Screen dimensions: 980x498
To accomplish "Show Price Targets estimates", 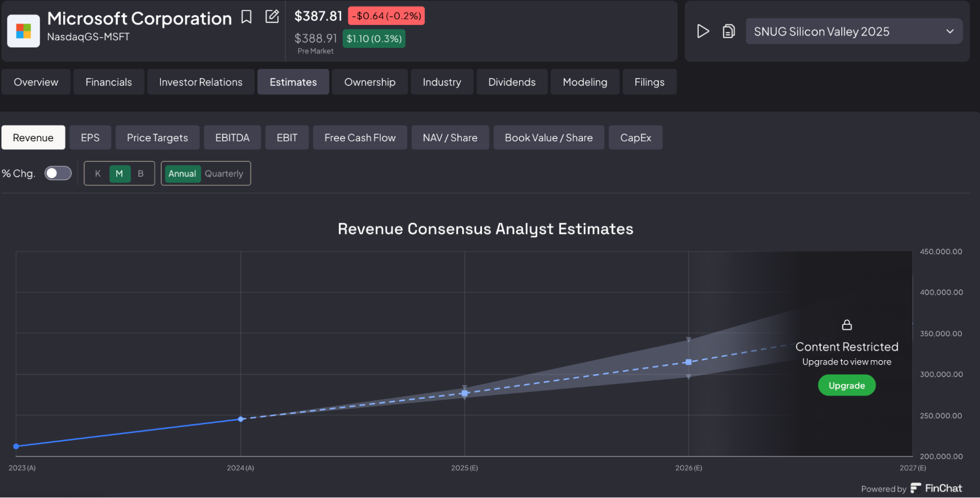I will (x=157, y=137).
